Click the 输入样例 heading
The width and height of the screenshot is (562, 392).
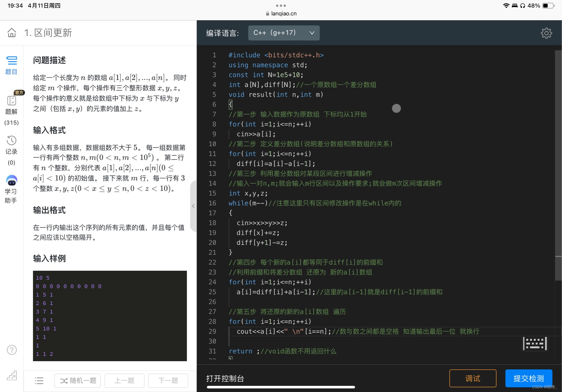point(49,258)
